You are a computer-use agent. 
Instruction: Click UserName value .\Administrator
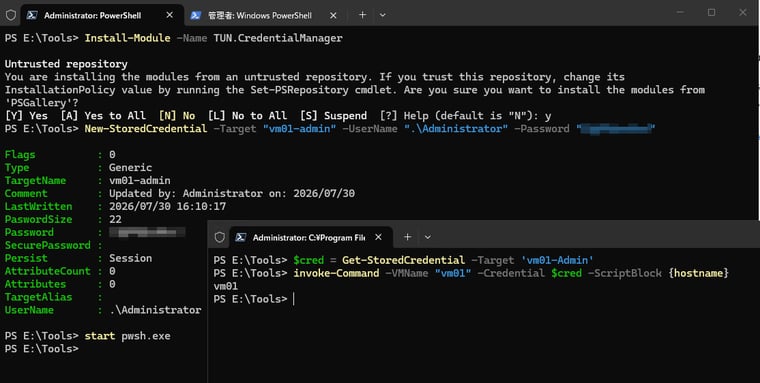click(x=155, y=310)
